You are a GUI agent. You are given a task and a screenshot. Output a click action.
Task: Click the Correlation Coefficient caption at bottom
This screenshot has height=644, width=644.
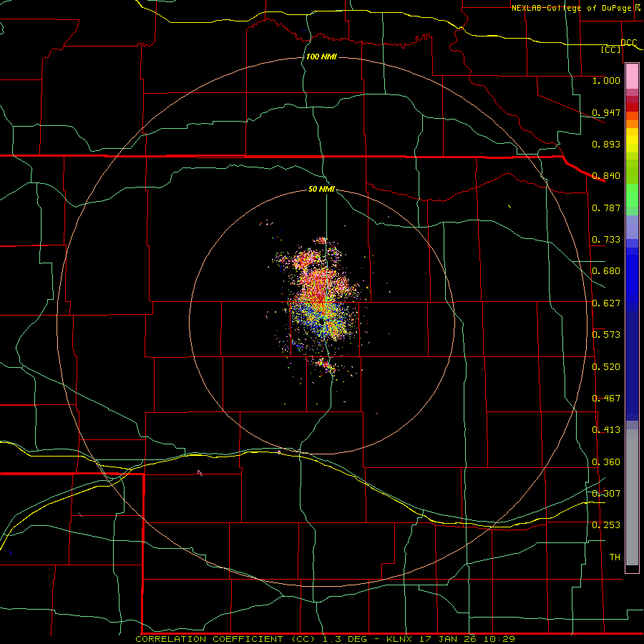point(325,639)
